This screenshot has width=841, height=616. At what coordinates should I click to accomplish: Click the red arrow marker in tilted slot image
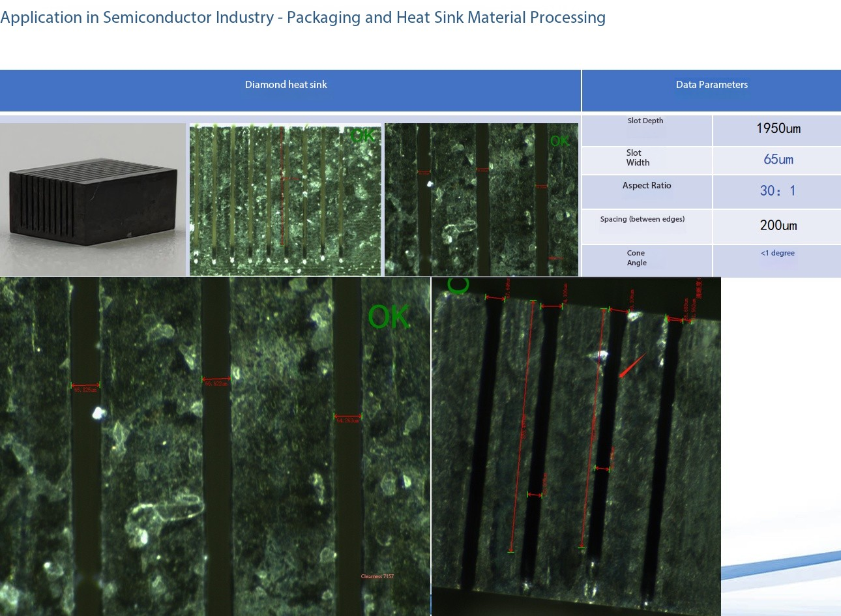[631, 366]
